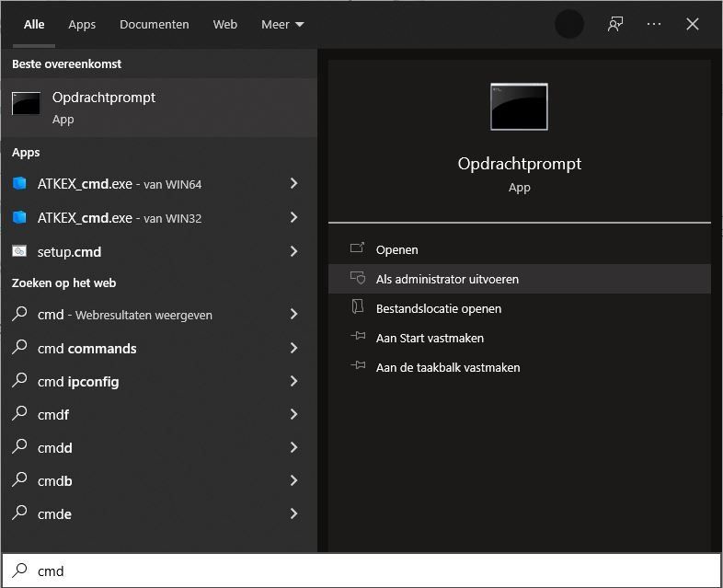Click the Opdrachtprompt icon in best match
Viewport: 723px width, 588px height.
(x=26, y=103)
